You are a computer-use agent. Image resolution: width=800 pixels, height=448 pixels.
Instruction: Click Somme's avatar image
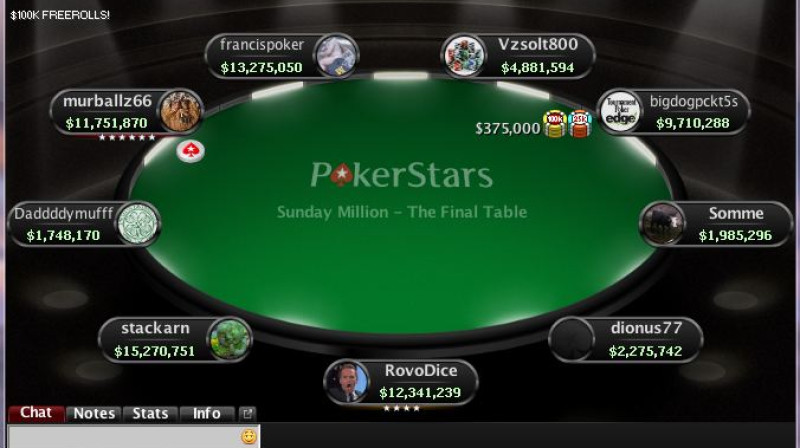[663, 224]
